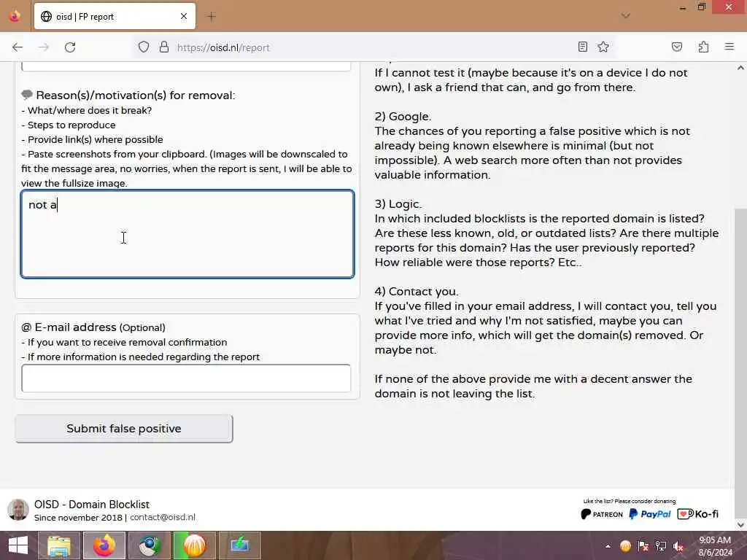Click the '4) Contact you.' heading text
Screen dimensions: 747x560
(x=417, y=292)
